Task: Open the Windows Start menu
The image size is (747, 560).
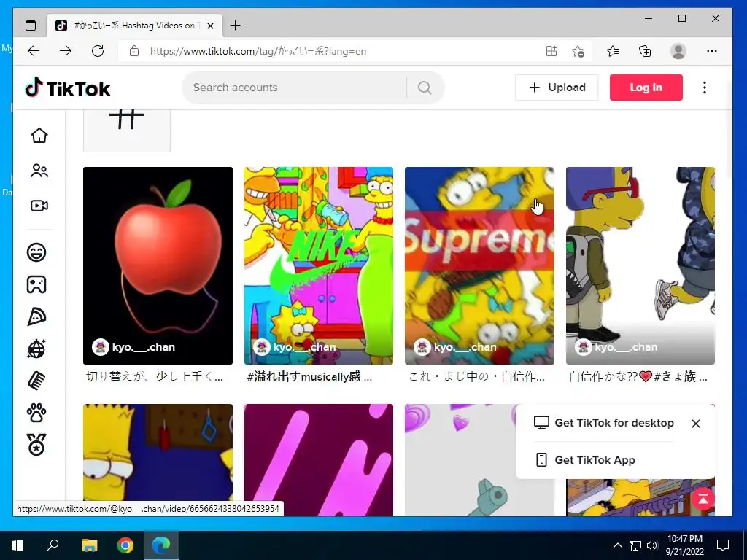Action: pos(18,545)
